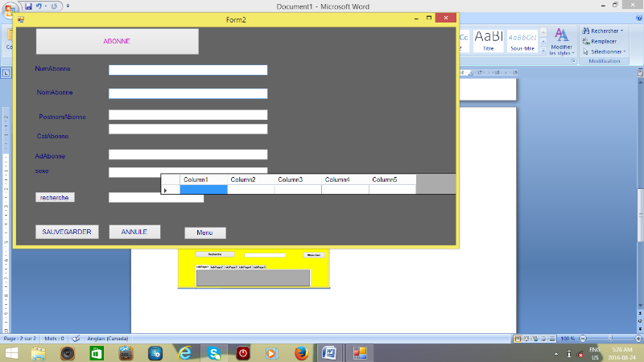This screenshot has width=644, height=362.
Task: Focus the search field beside recherche
Action: point(156,198)
